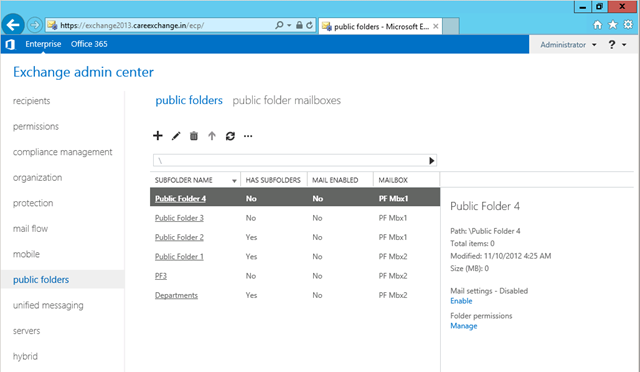Select the public folders tab heading
Image resolution: width=640 pixels, height=372 pixels.
coord(189,100)
